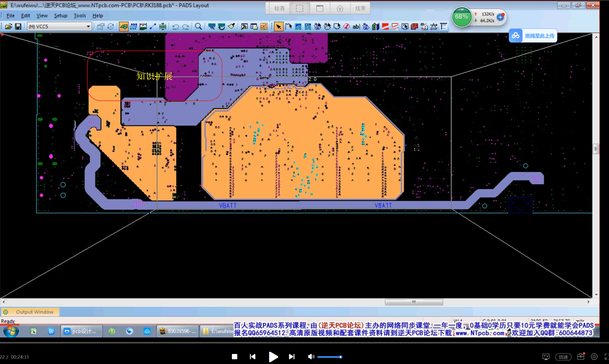Open the ECO toolbar icon
Screen dimensions: 609x364
[x=153, y=26]
